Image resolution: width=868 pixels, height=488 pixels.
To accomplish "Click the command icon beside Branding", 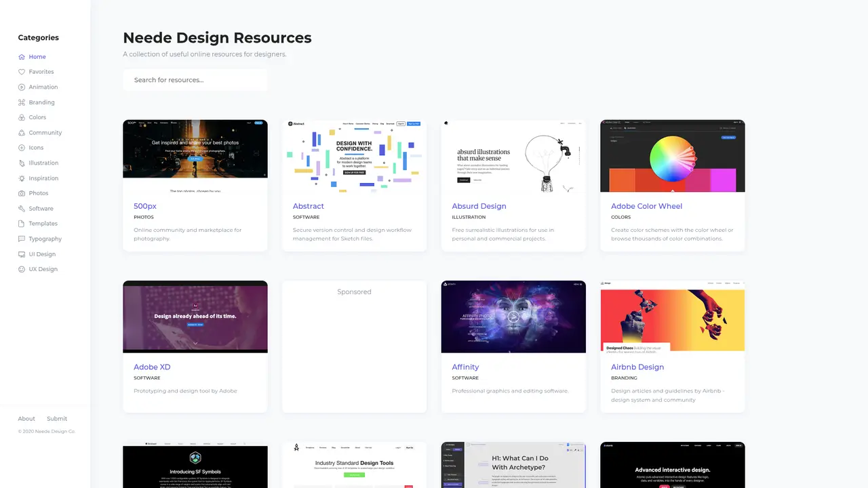I will [x=22, y=102].
